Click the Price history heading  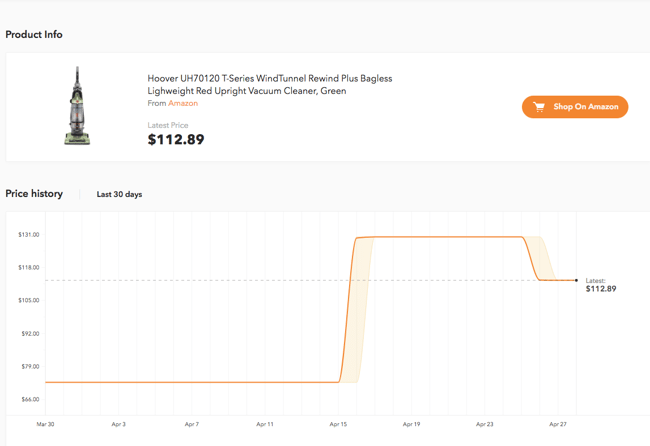(x=34, y=194)
